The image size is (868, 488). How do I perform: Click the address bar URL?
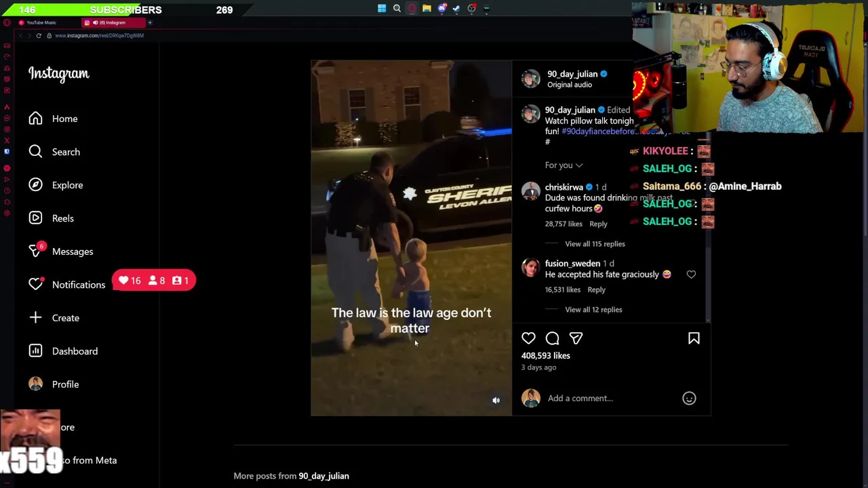tap(99, 35)
